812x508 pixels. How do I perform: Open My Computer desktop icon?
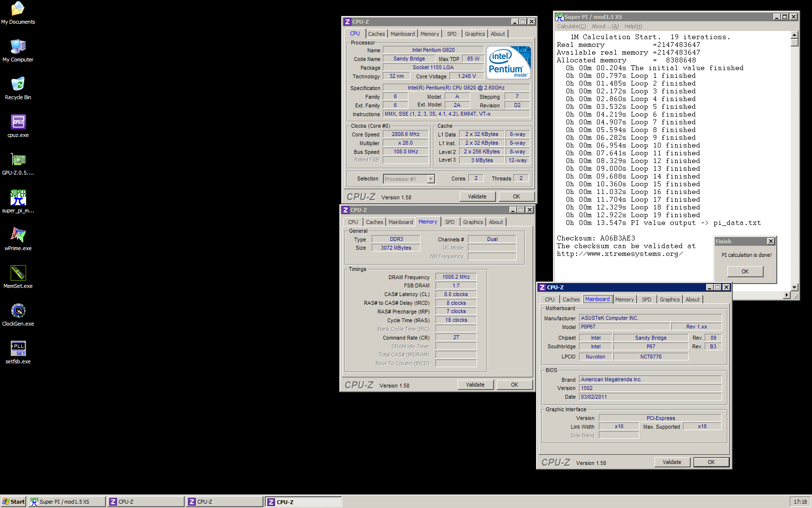pos(18,50)
